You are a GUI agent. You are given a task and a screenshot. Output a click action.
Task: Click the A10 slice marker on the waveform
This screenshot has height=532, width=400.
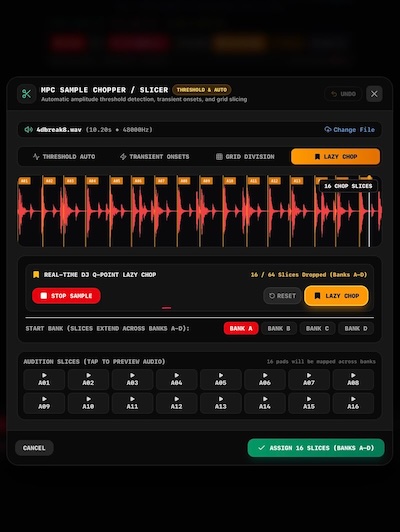tap(230, 181)
